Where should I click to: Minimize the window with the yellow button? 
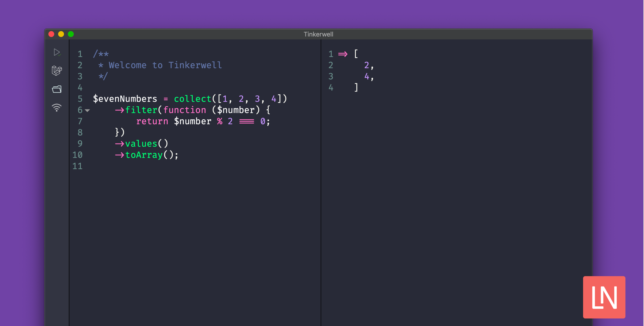(x=61, y=34)
